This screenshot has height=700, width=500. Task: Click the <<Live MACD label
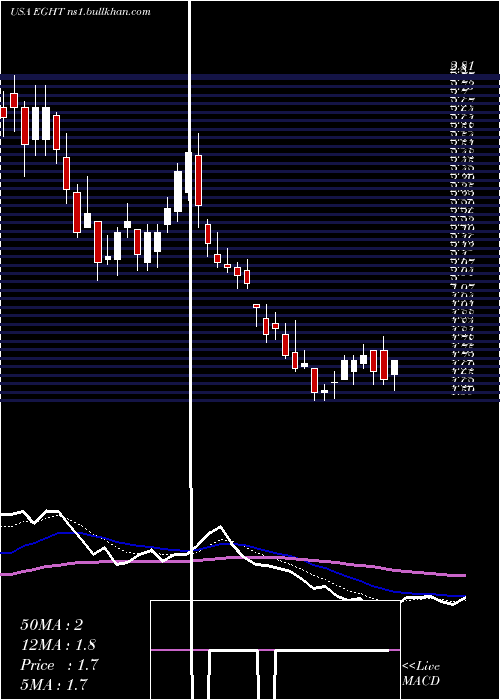pos(421,674)
